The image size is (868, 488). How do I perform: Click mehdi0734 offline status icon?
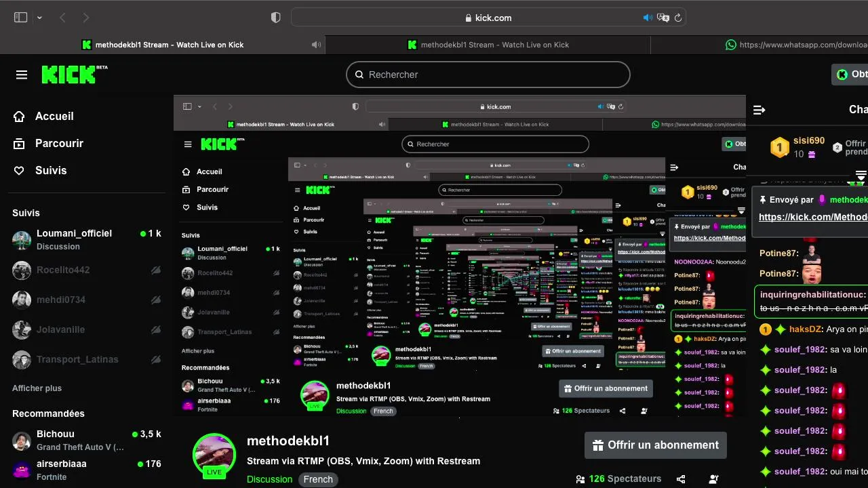click(x=155, y=300)
